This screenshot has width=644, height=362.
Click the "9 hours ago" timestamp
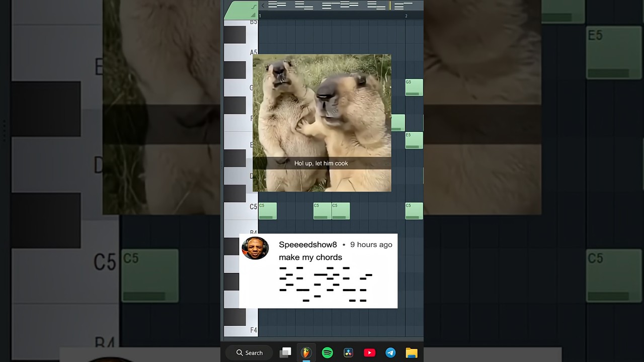(x=371, y=245)
